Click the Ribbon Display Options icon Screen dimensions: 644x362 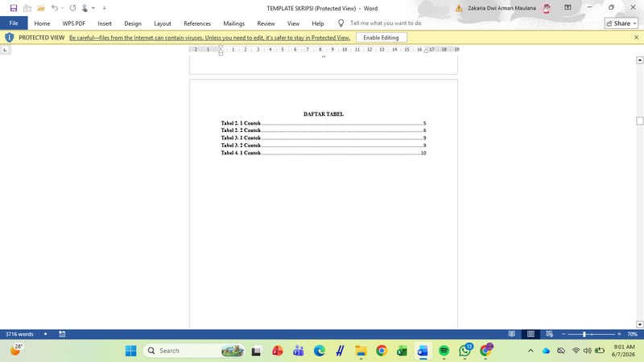568,8
